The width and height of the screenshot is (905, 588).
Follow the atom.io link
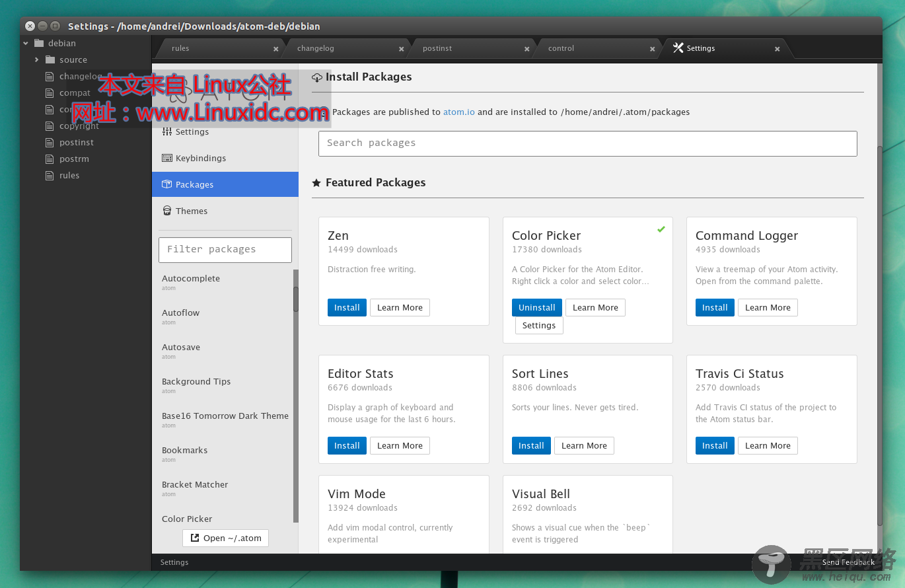[x=459, y=112]
